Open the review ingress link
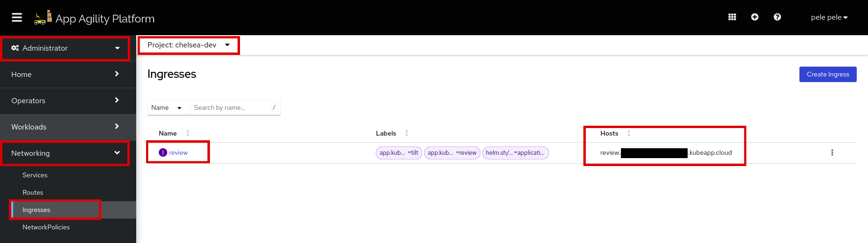This screenshot has height=243, width=868. coord(178,152)
